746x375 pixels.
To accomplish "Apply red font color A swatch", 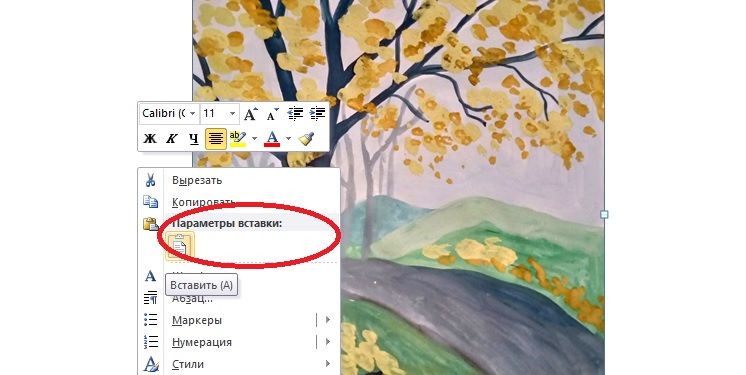I will [x=272, y=138].
